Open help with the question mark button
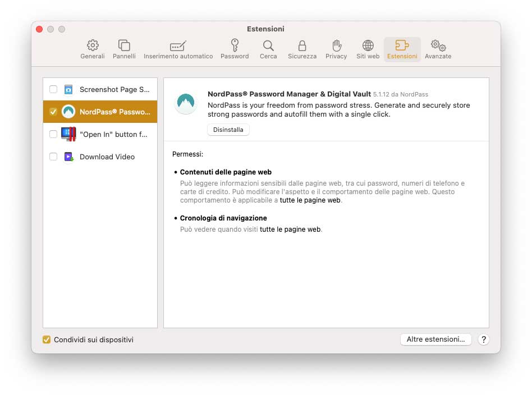The image size is (532, 395). (484, 339)
